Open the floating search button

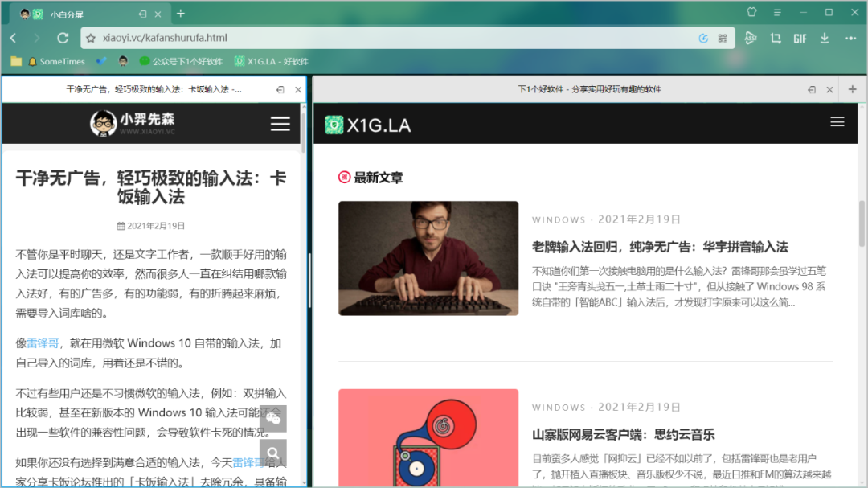[x=273, y=453]
